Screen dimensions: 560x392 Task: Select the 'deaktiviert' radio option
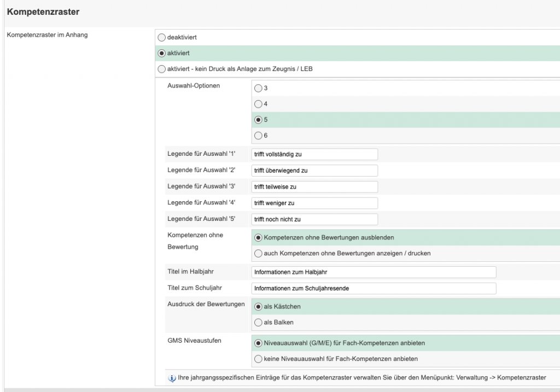tap(162, 38)
